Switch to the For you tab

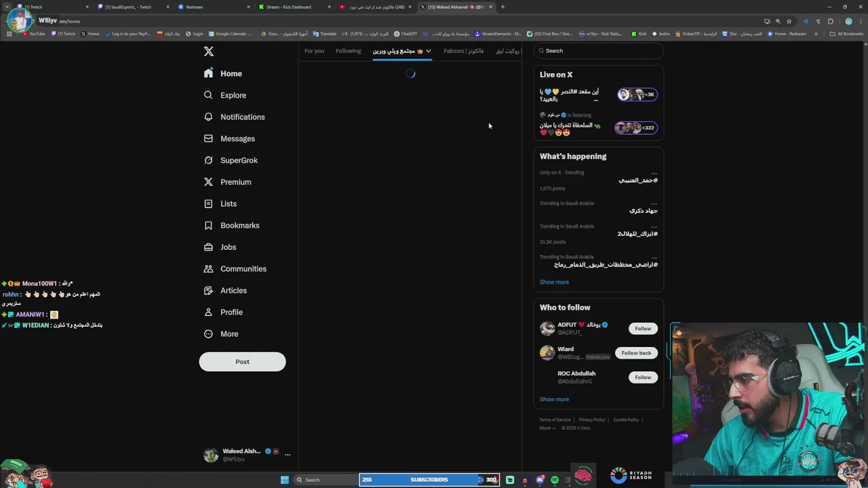point(314,51)
